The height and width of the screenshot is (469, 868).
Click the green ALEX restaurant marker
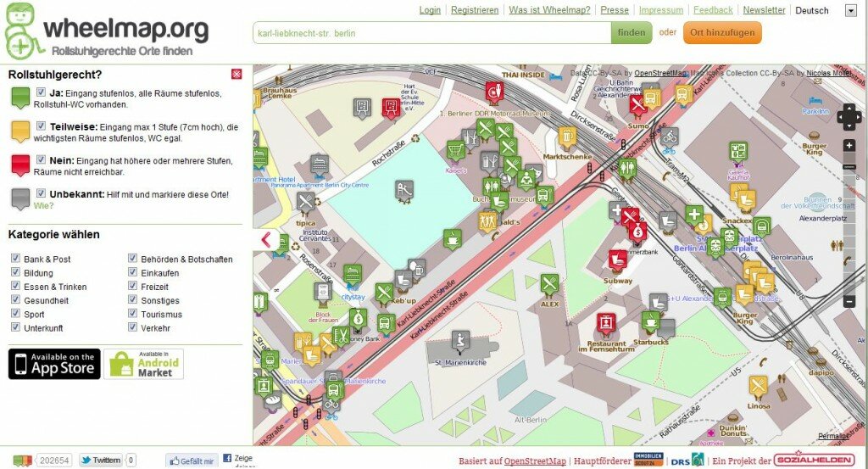coord(549,286)
